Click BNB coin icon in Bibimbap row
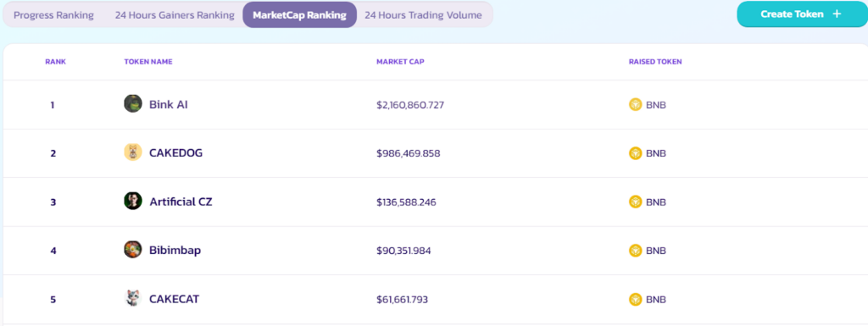868x326 pixels. (636, 251)
